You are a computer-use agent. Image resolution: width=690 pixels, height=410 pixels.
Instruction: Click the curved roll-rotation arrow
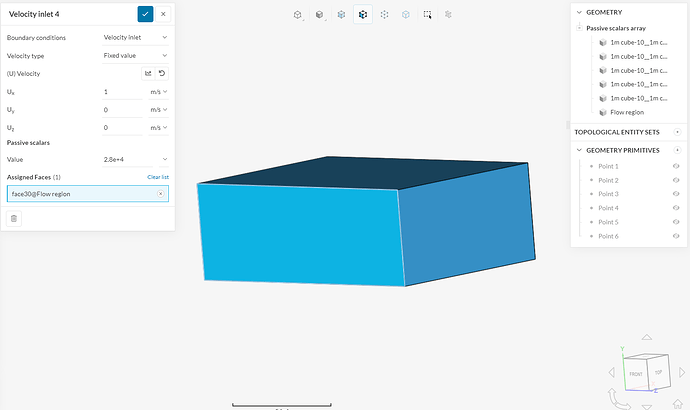617,399
